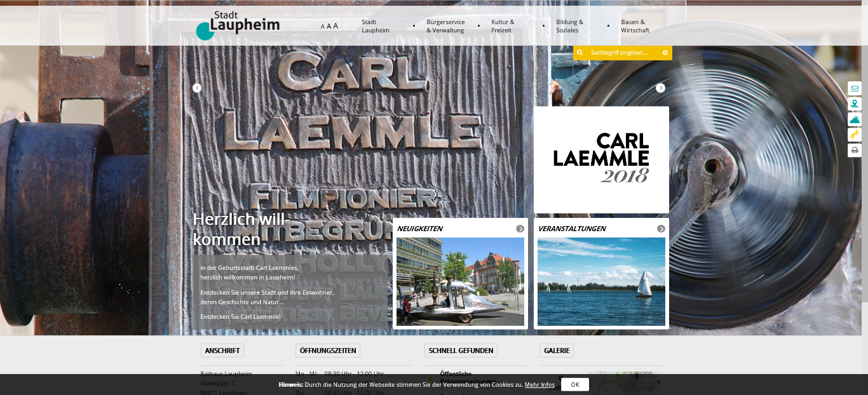Open the Neuigkeiten city photo
The width and height of the screenshot is (868, 395).
460,281
